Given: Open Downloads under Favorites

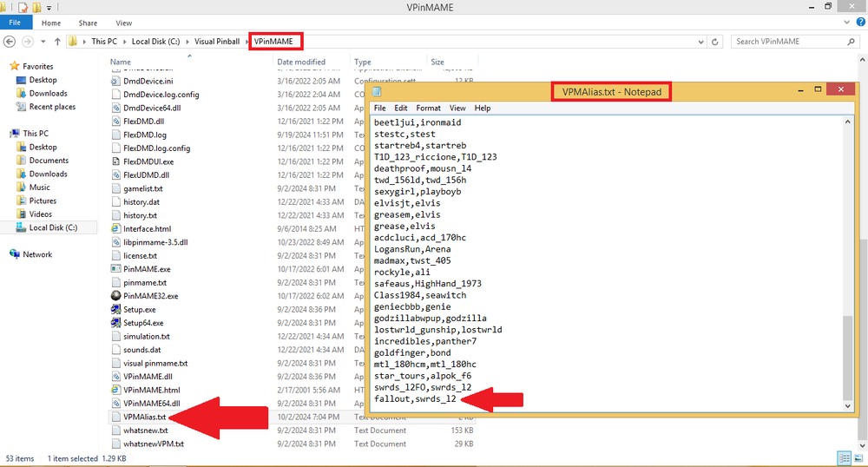Looking at the screenshot, I should click(x=48, y=94).
